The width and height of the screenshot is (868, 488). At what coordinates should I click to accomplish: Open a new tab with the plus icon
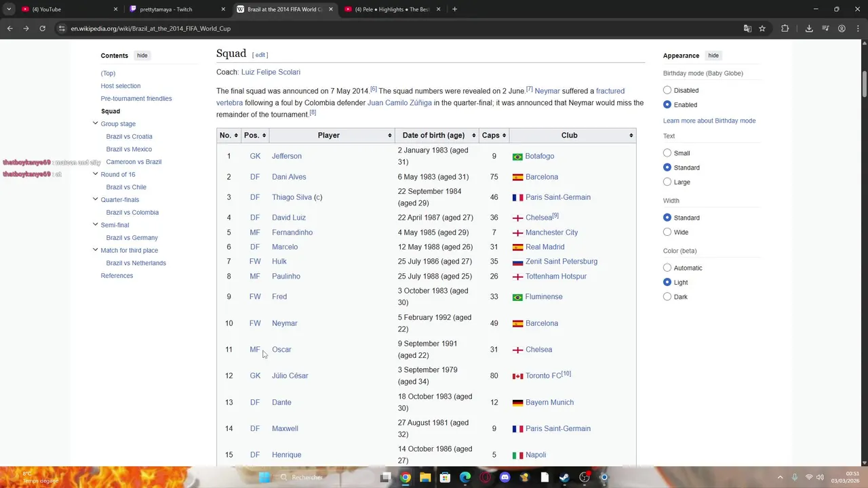[x=454, y=9]
